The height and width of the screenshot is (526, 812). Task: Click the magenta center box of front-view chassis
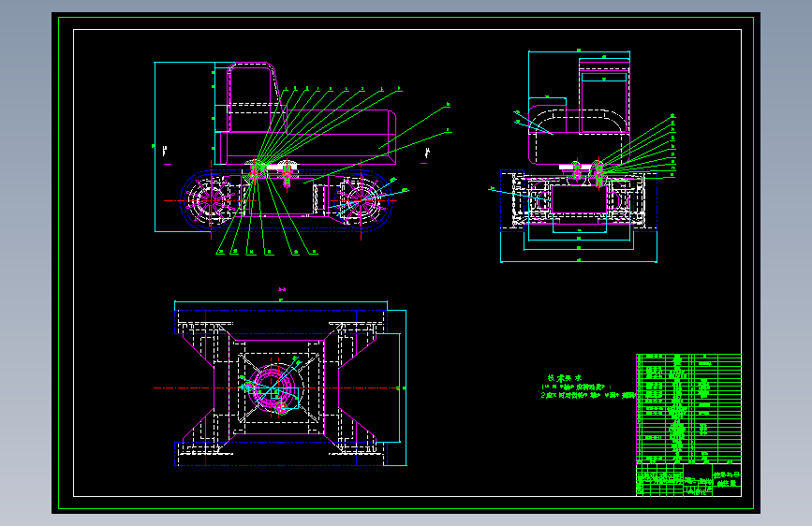[579, 199]
